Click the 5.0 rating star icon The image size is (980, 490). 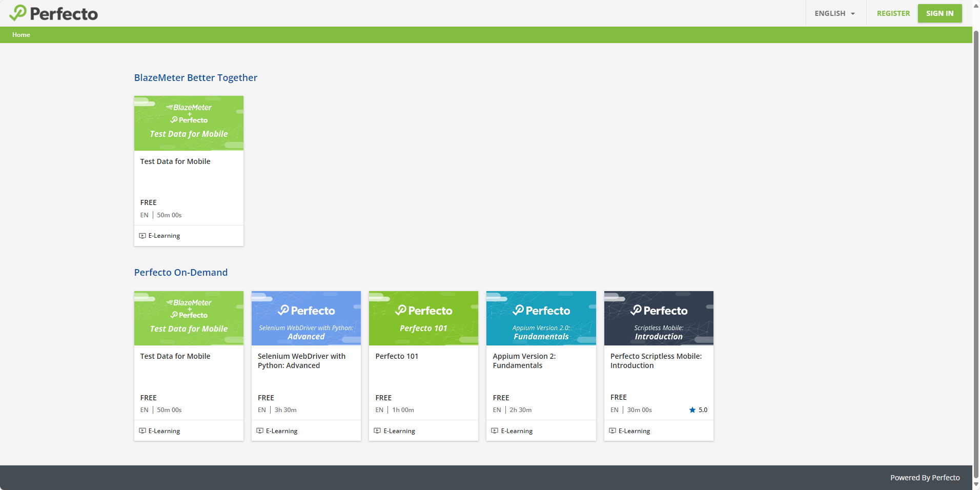[x=692, y=410]
